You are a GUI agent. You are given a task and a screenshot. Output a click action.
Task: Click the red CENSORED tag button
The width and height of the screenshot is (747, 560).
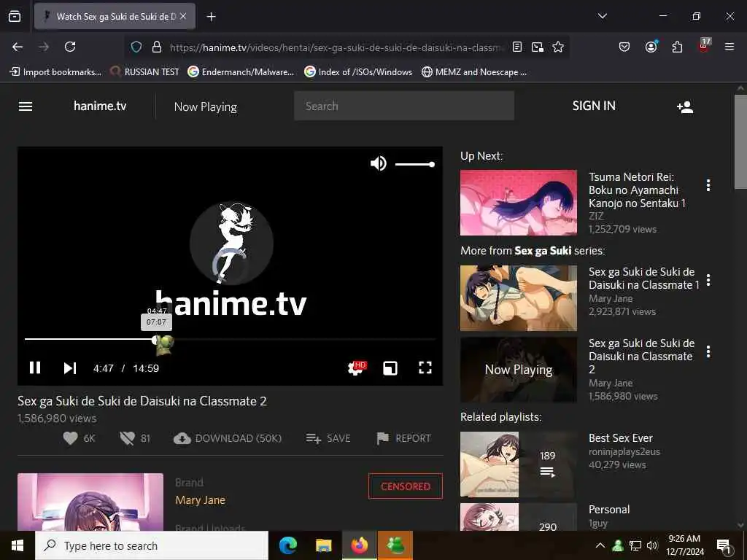(406, 486)
